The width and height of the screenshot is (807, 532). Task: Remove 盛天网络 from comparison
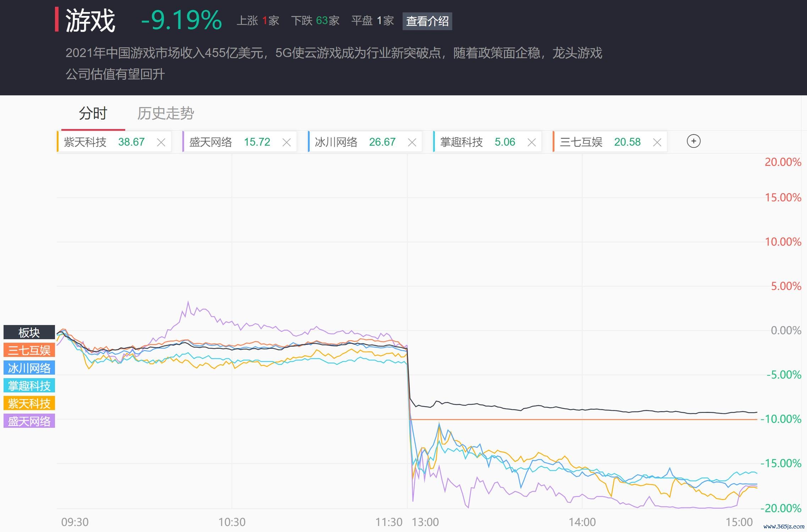(287, 142)
